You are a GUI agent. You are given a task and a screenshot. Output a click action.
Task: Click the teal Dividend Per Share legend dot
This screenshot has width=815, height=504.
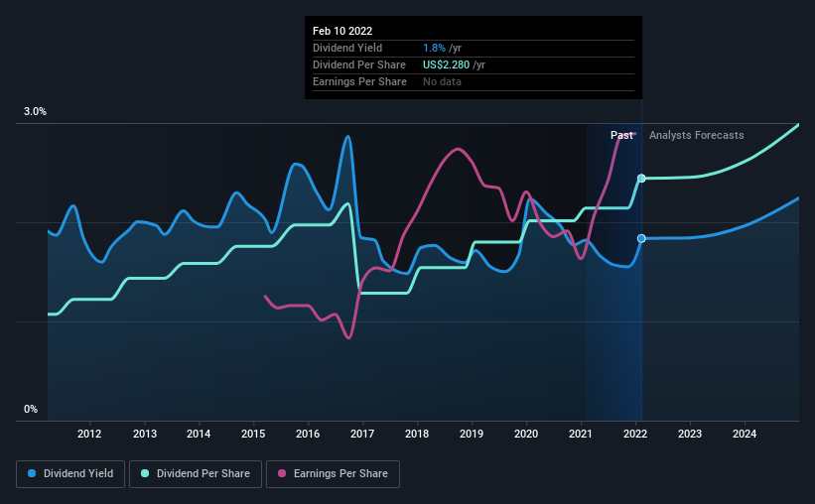[x=145, y=473]
